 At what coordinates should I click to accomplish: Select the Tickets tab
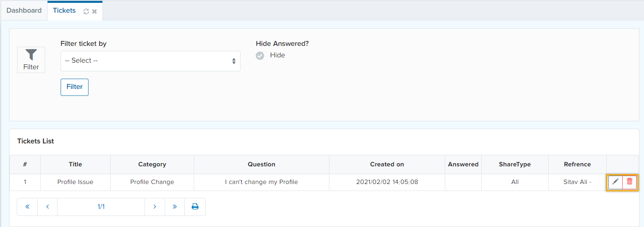click(x=64, y=11)
